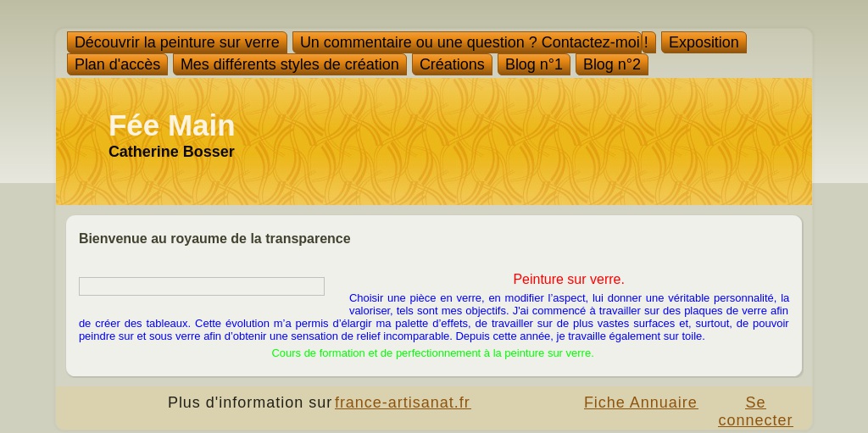Visit Blog n°2
Image resolution: width=868 pixels, height=433 pixels.
pyautogui.click(x=612, y=64)
